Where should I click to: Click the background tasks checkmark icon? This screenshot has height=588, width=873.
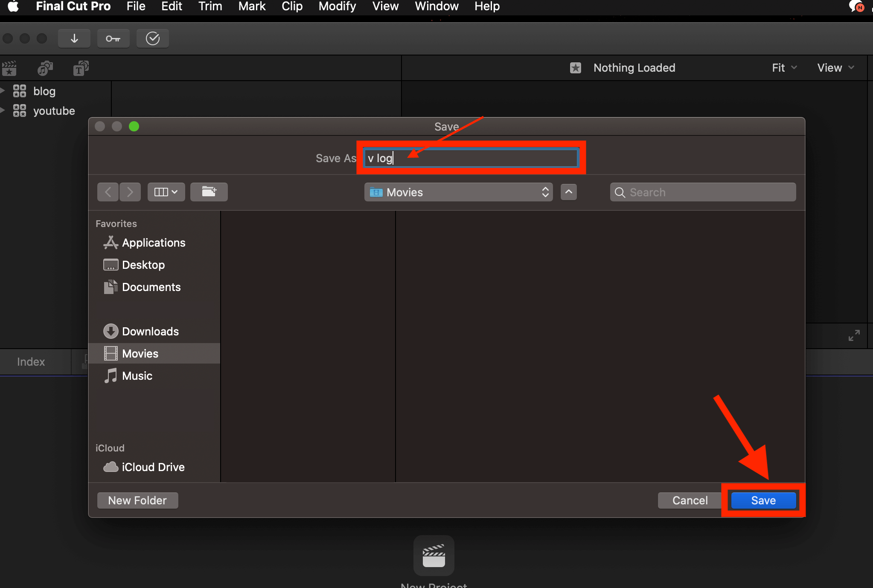pyautogui.click(x=152, y=38)
